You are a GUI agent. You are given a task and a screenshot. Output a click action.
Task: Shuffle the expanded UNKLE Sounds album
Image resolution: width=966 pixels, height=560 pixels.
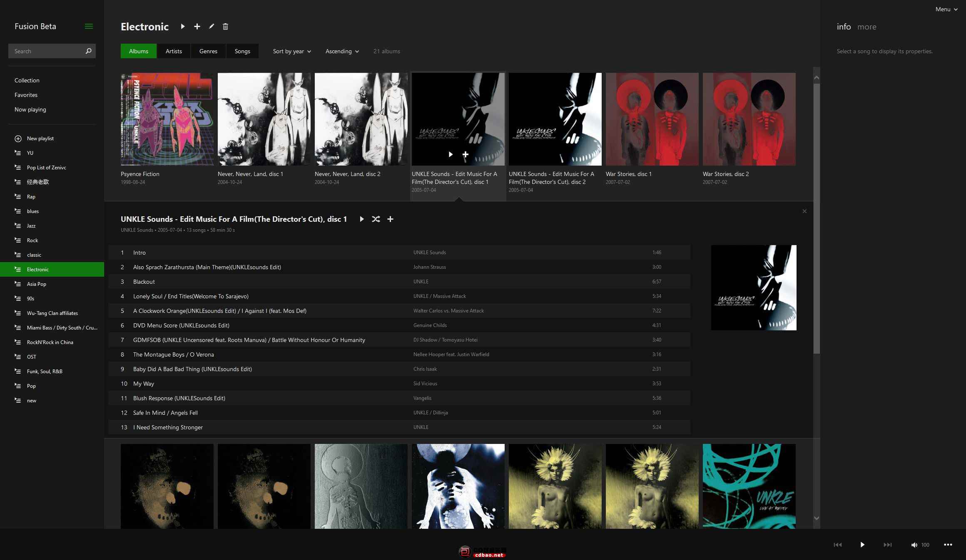(376, 219)
